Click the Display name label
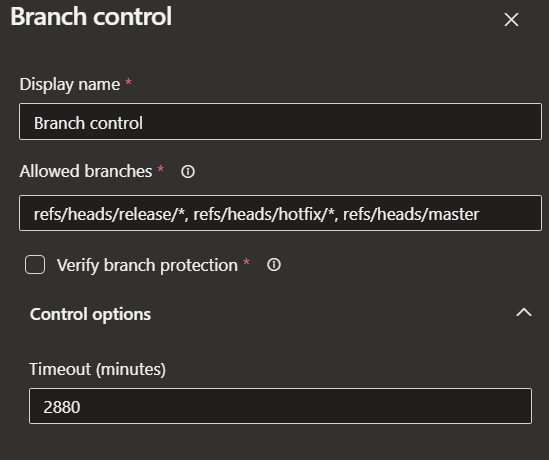 tap(70, 85)
